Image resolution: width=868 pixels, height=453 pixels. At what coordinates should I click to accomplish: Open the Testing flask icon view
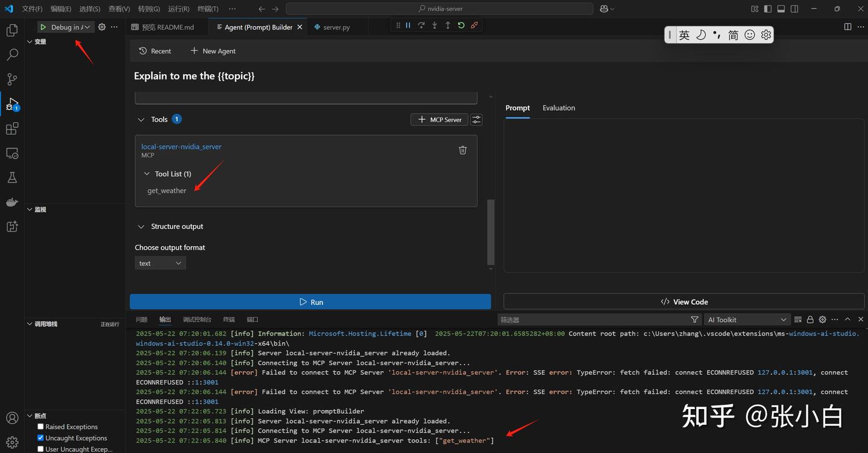pyautogui.click(x=12, y=178)
